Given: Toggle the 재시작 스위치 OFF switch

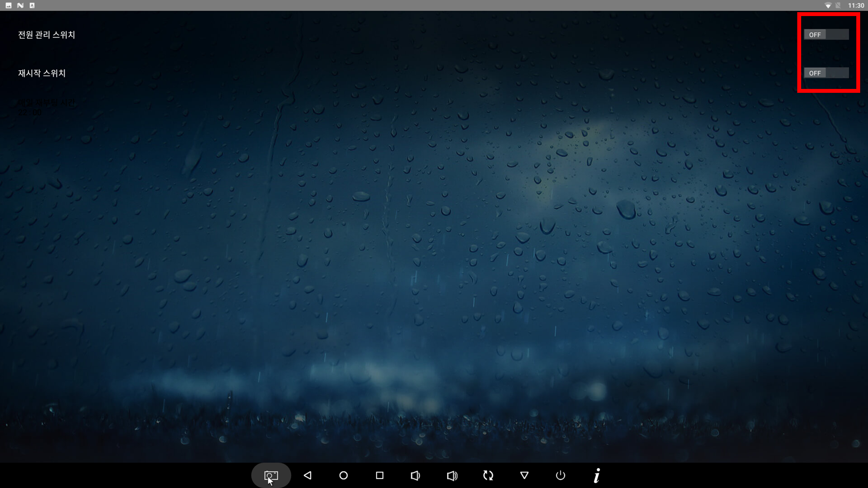Looking at the screenshot, I should pyautogui.click(x=826, y=73).
